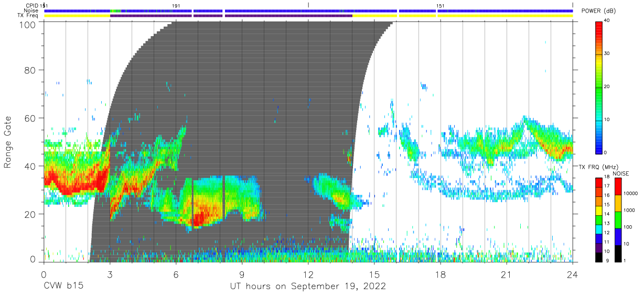Select the 'POWER (dB)' title text
644x297 pixels.
(x=599, y=11)
